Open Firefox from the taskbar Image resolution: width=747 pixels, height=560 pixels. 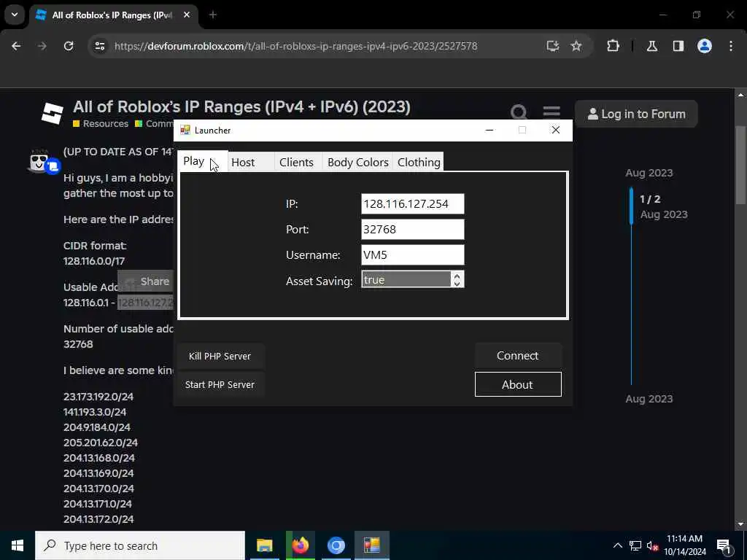coord(300,545)
